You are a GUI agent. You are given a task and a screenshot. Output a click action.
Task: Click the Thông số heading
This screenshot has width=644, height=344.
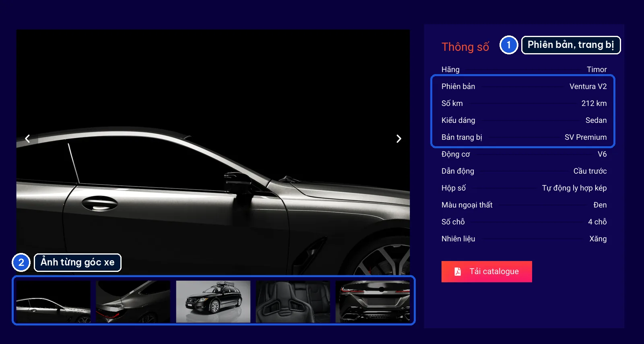click(x=465, y=47)
